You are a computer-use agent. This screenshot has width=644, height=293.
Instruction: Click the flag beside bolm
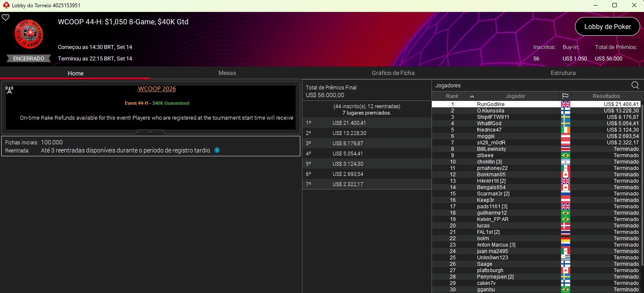pos(565,238)
